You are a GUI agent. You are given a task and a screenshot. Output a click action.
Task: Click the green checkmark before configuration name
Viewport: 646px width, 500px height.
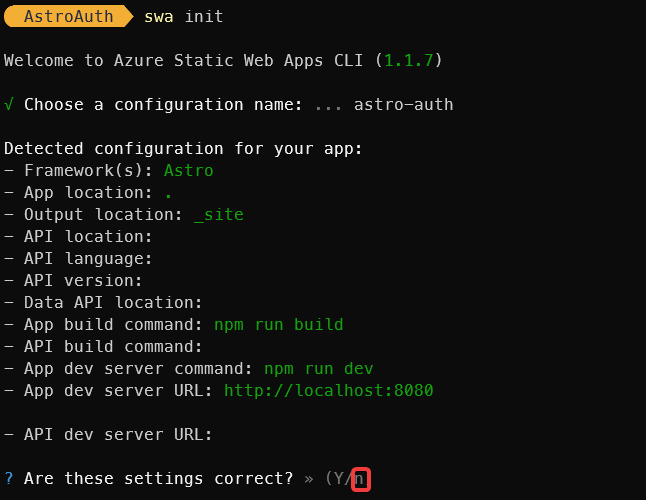9,105
